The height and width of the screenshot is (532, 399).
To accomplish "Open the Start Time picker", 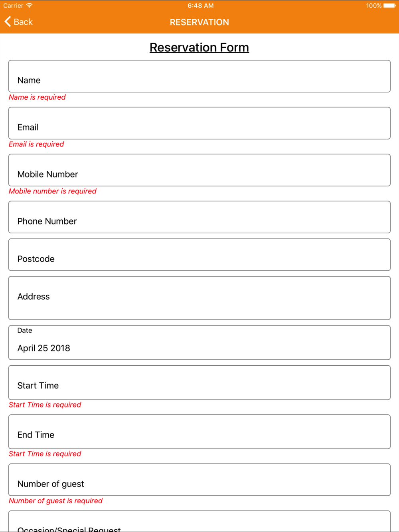I will (x=199, y=382).
